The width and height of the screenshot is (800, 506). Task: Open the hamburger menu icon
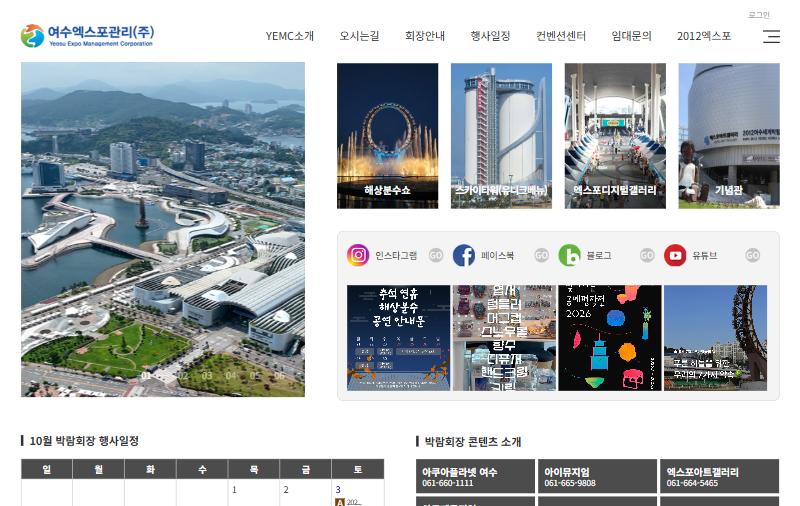click(771, 36)
